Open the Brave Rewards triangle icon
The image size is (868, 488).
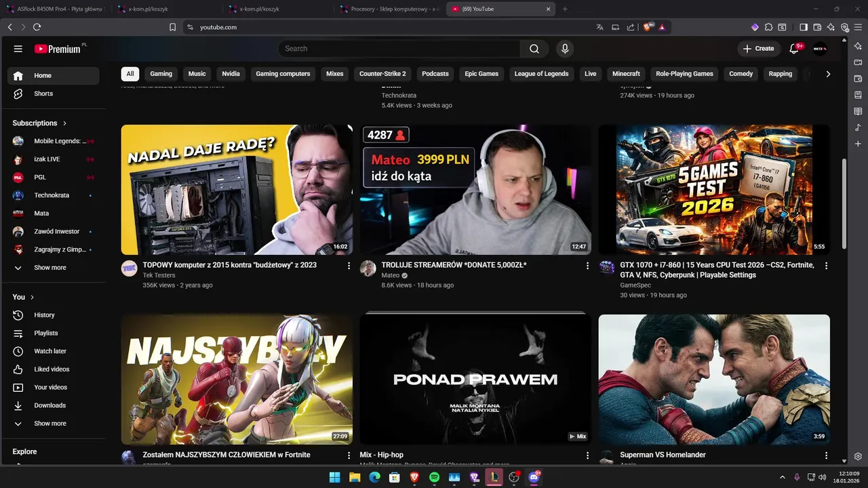[x=662, y=27]
